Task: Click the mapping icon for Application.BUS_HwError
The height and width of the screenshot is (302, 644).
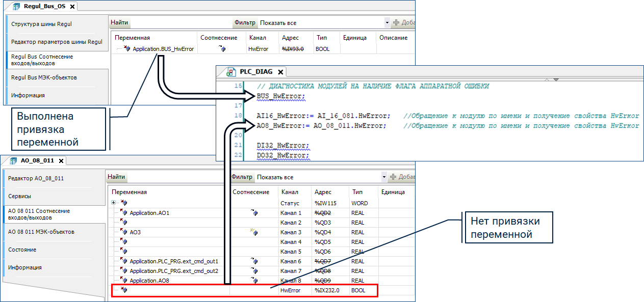Action: tap(221, 49)
